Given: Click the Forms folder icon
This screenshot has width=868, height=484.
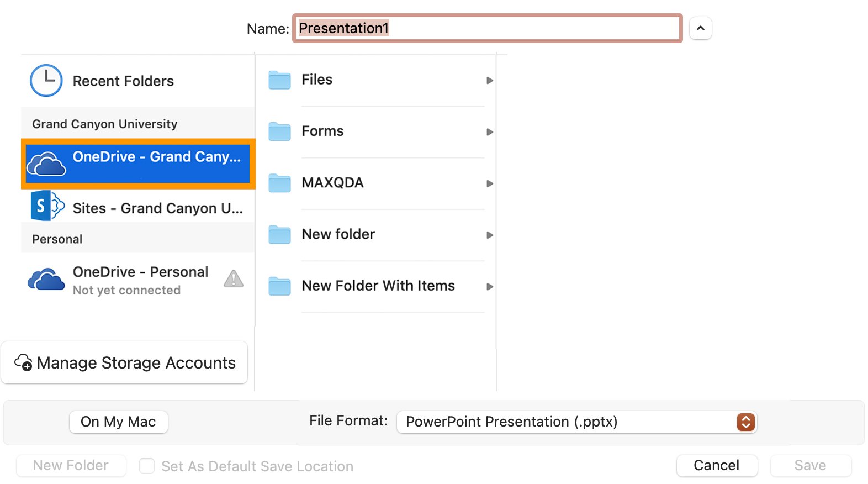Looking at the screenshot, I should 279,131.
